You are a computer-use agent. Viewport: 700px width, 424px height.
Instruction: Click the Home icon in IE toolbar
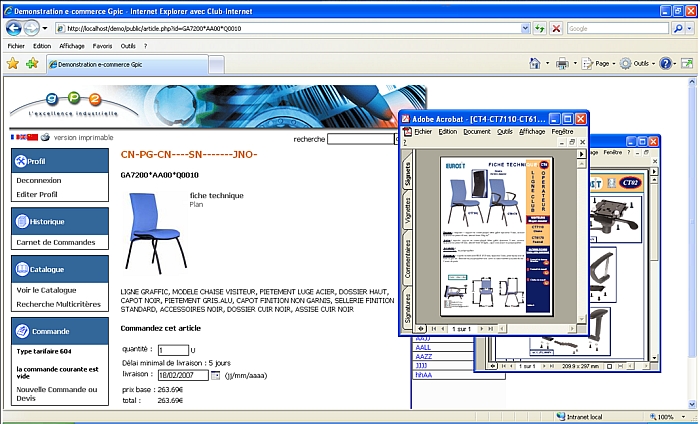click(x=535, y=63)
